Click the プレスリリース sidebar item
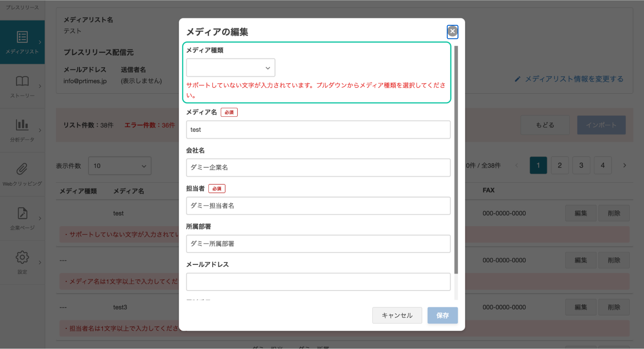Screen dimensions: 644x349 22,7
